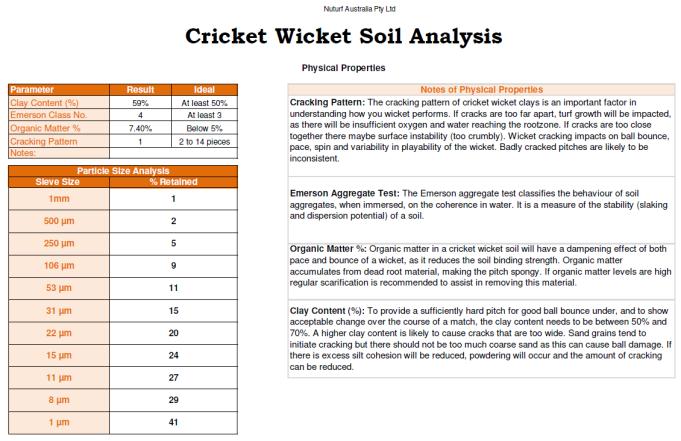Click the % Retained column header
The height and width of the screenshot is (441, 681).
coord(174,182)
